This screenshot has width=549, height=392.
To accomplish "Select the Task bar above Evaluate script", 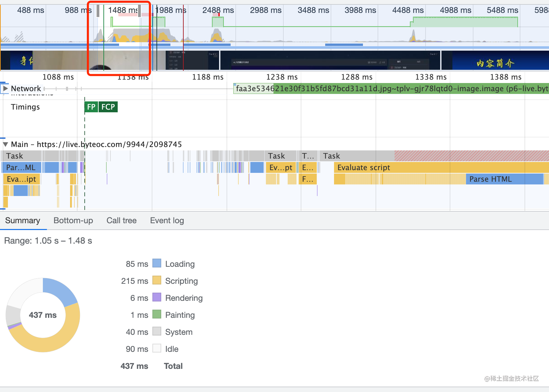I will pyautogui.click(x=435, y=156).
